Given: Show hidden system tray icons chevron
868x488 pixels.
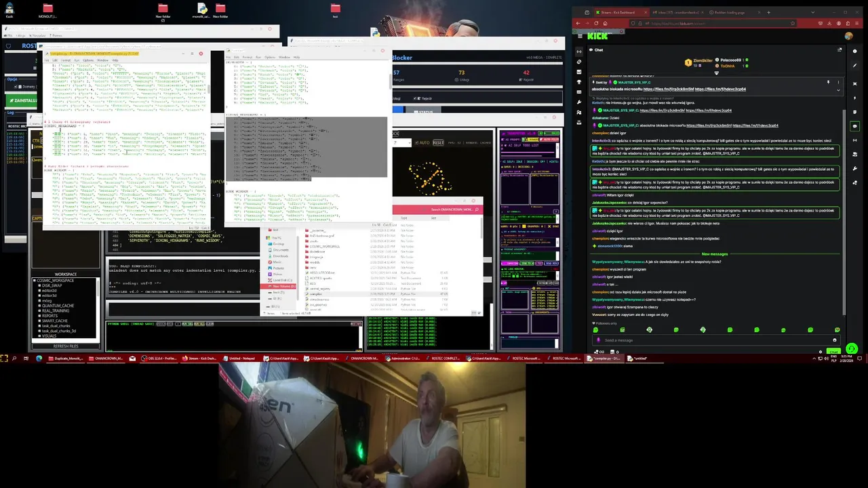Looking at the screenshot, I should [x=814, y=359].
